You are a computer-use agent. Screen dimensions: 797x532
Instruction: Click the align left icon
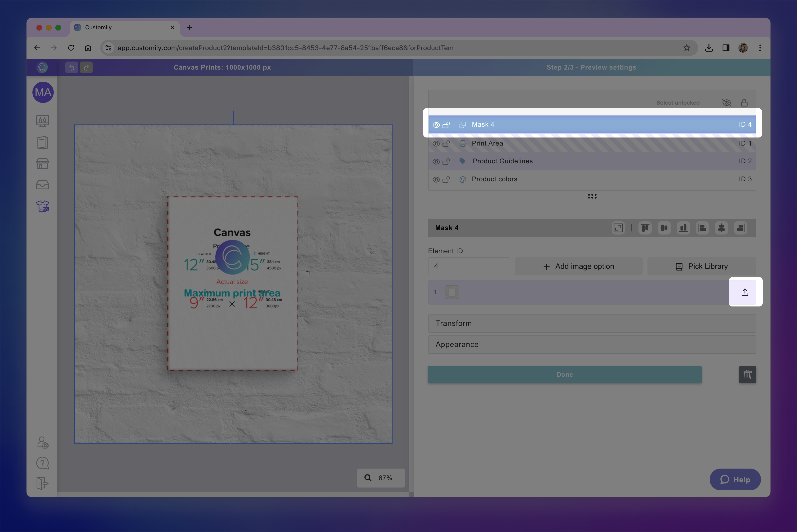tap(702, 228)
